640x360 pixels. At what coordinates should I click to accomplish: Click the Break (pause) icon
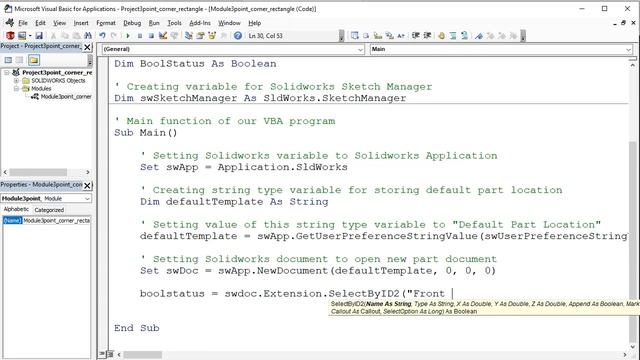tap(140, 36)
